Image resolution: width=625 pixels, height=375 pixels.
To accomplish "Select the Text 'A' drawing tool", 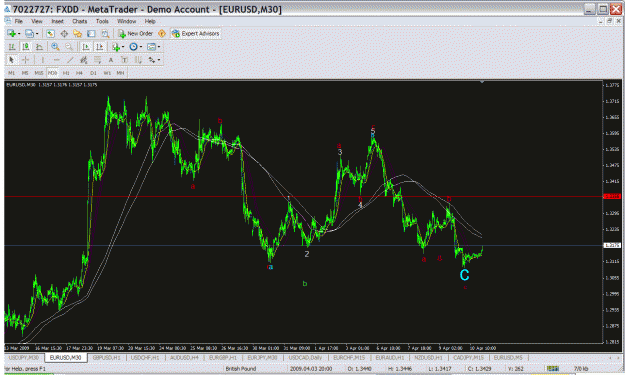I will coord(111,60).
